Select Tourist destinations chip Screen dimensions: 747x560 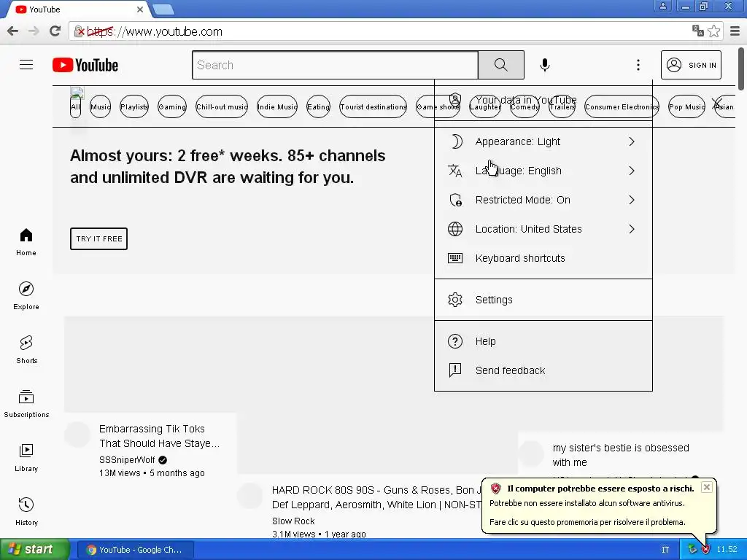pyautogui.click(x=373, y=106)
